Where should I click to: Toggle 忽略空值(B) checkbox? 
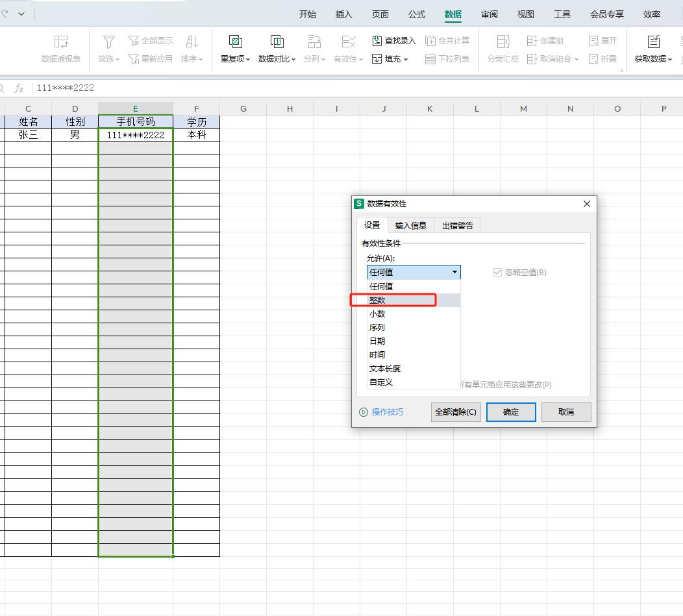click(x=497, y=272)
